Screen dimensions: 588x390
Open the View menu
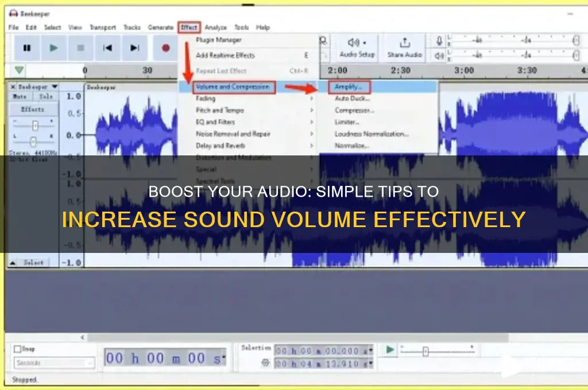75,28
